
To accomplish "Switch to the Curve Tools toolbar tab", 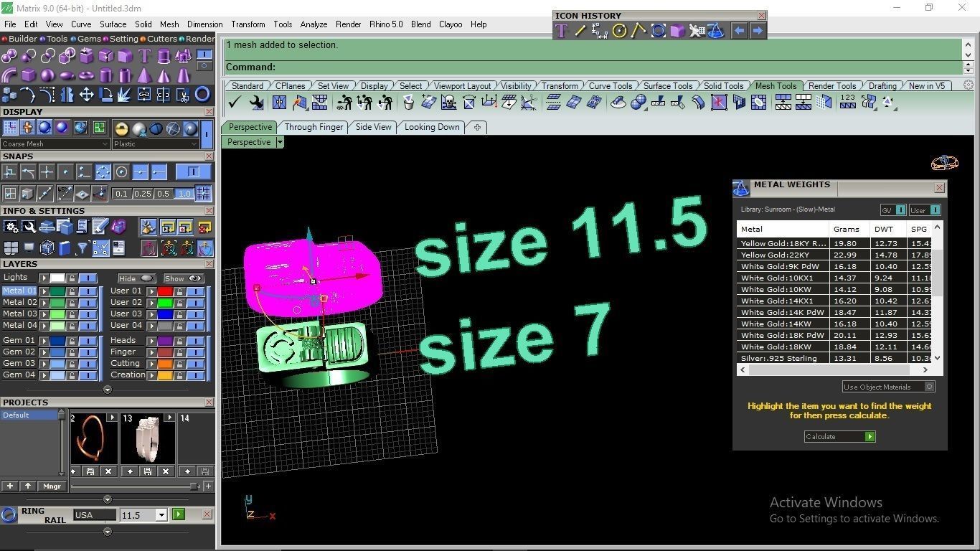I will pos(611,85).
